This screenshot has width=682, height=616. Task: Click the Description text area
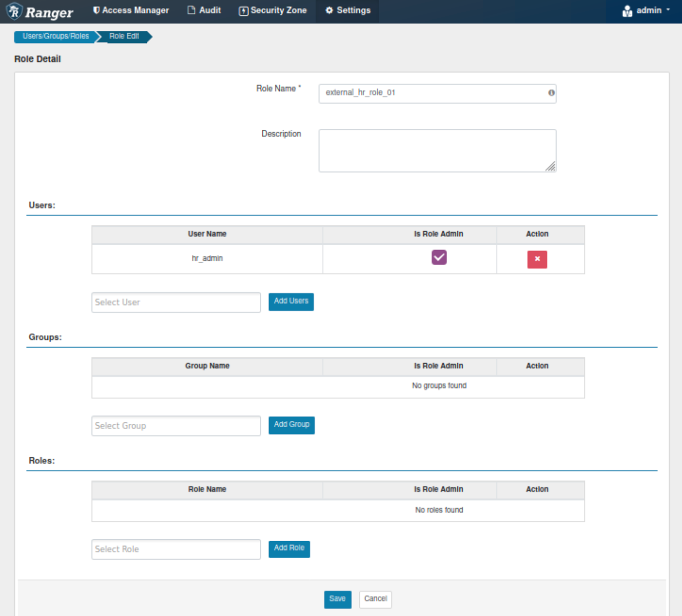[437, 150]
